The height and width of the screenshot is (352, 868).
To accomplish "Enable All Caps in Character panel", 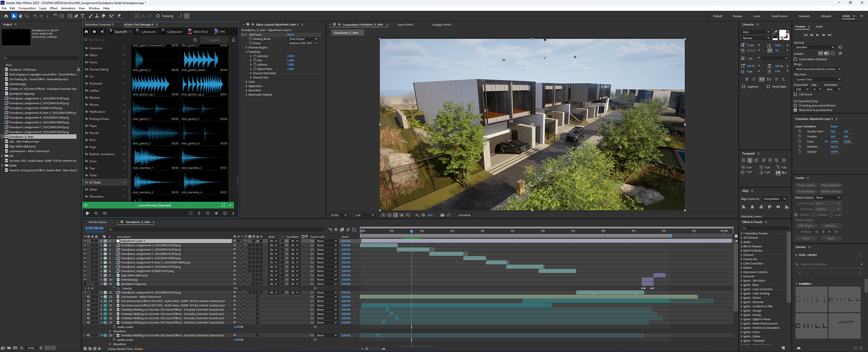I will pyautogui.click(x=762, y=80).
